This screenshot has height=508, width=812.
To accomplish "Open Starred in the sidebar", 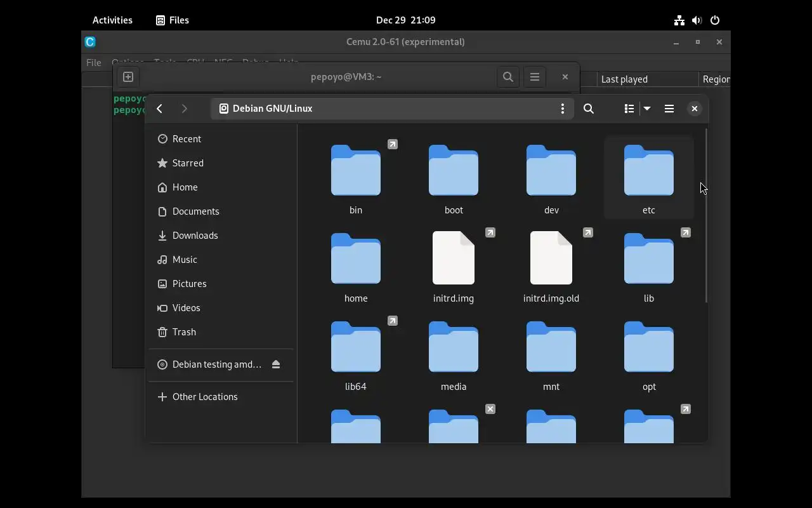I will [221, 163].
